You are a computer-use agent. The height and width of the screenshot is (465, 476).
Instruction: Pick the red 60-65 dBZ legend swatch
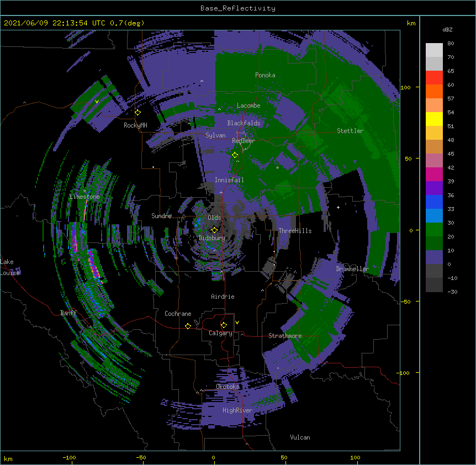434,77
